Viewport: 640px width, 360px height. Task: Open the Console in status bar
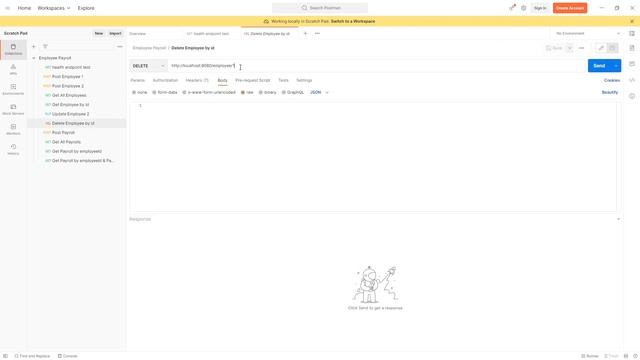pyautogui.click(x=68, y=356)
